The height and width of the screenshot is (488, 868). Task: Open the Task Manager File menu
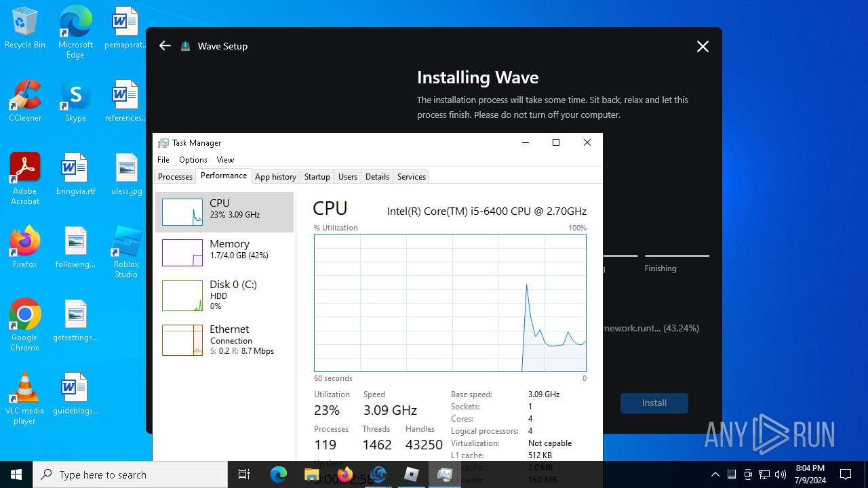point(163,160)
